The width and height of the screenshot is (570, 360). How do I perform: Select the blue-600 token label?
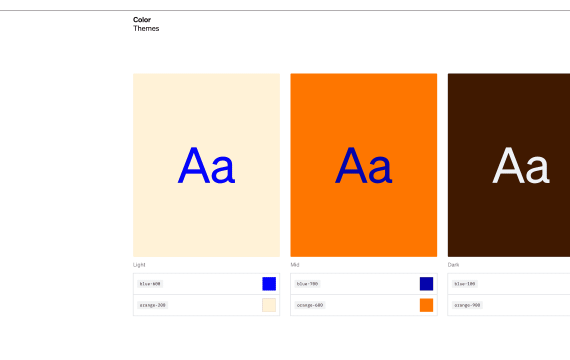tap(150, 284)
